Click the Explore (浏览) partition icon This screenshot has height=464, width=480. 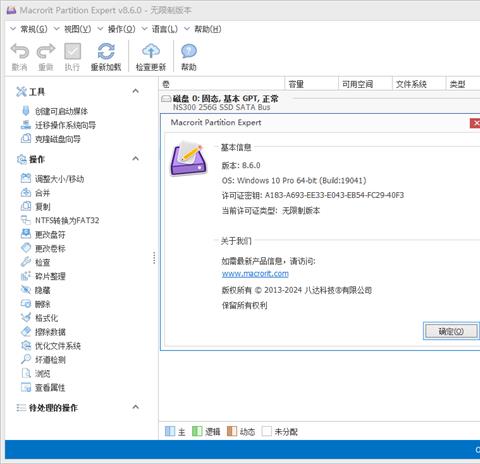pyautogui.click(x=26, y=373)
